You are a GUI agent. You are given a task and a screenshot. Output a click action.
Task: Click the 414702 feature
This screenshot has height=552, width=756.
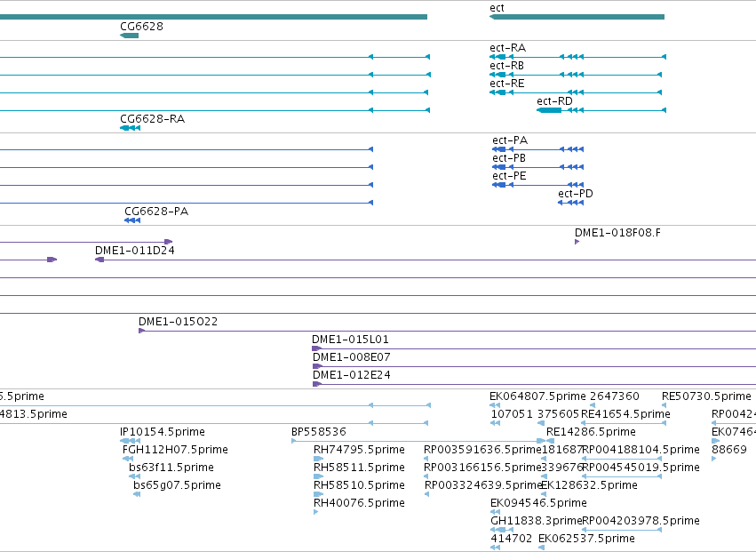tap(495, 548)
